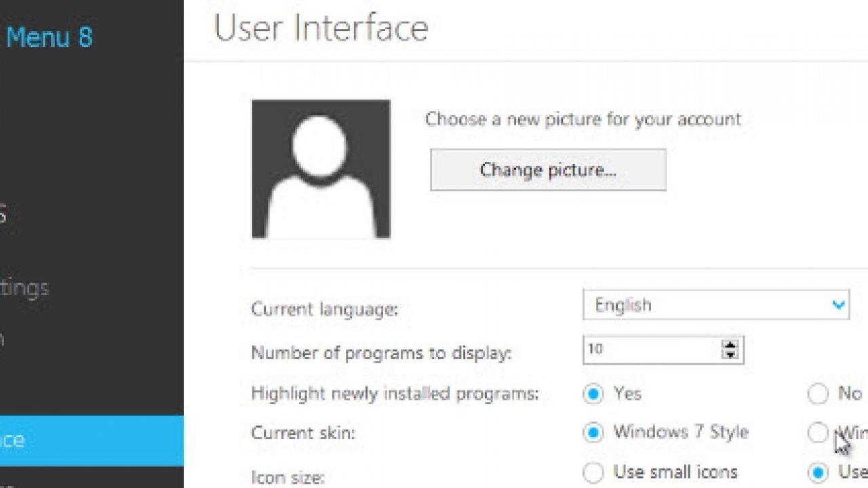Select the second Current skin option
Viewport: 868px width, 488px height.
coord(818,432)
